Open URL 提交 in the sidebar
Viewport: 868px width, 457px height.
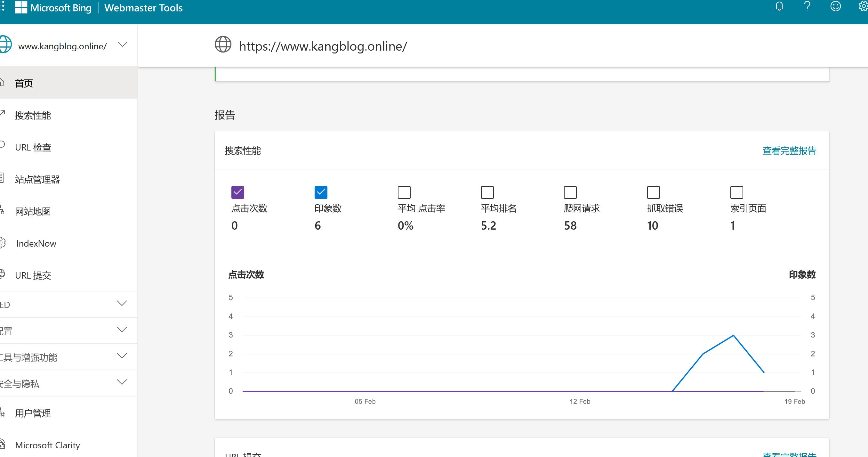(x=69, y=275)
